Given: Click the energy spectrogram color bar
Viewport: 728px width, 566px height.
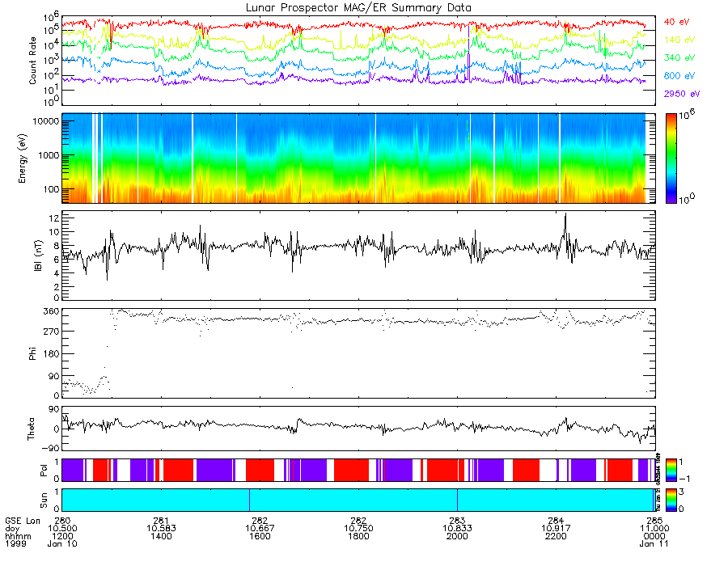Looking at the screenshot, I should coord(671,158).
